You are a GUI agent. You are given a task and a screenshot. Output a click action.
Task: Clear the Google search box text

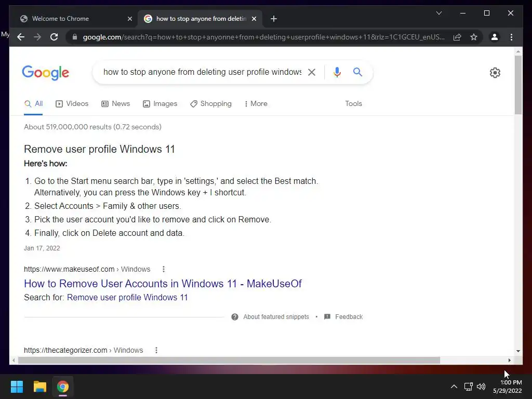pyautogui.click(x=312, y=72)
